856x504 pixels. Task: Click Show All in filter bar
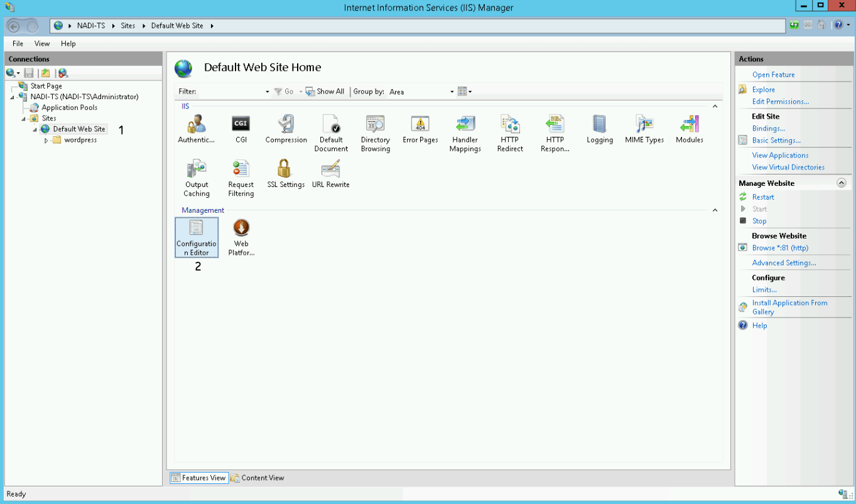pos(325,92)
